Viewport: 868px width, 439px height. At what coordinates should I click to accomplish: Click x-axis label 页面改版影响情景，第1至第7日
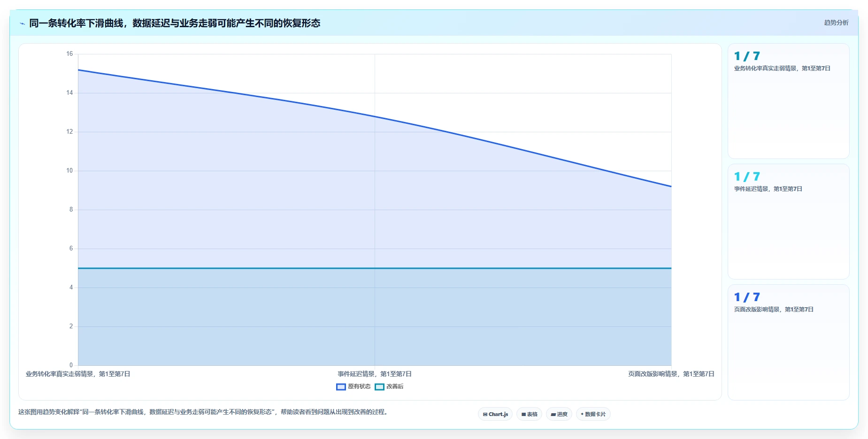(x=671, y=374)
